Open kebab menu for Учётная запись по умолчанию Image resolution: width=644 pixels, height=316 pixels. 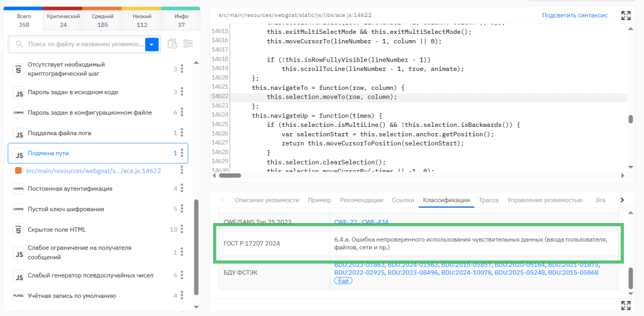point(182,295)
